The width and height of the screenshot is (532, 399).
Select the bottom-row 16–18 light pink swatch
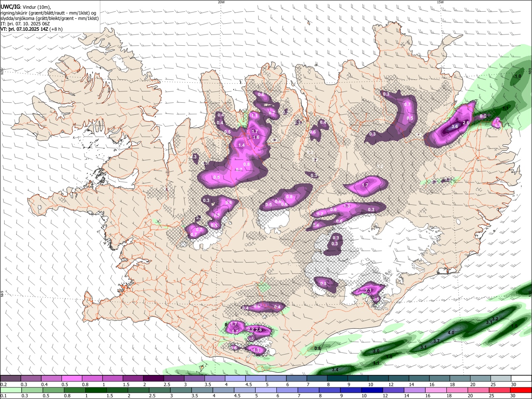(436, 390)
